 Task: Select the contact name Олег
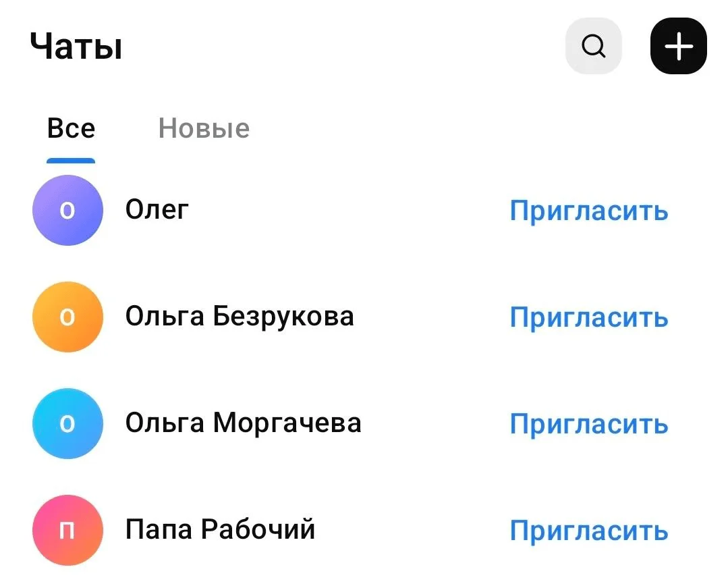tap(157, 210)
